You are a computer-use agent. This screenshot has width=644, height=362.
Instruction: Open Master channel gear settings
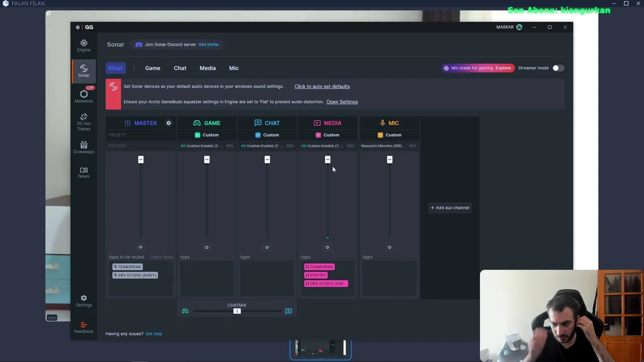coord(169,123)
